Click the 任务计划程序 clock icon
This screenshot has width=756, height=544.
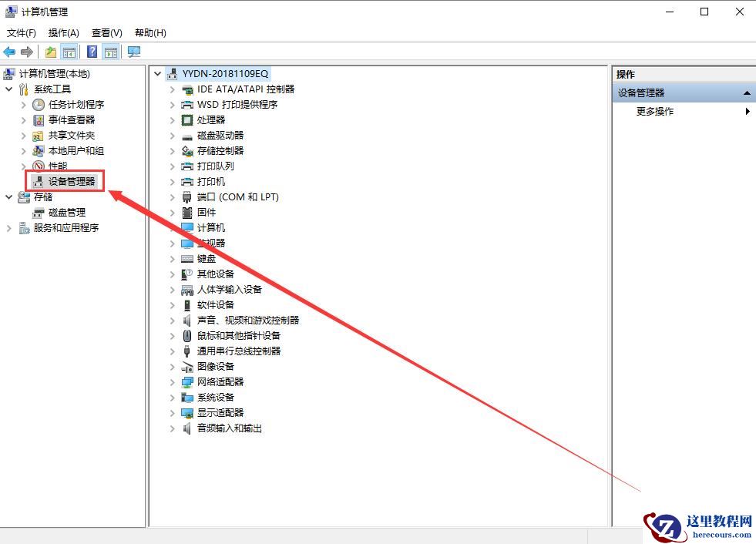click(x=39, y=105)
